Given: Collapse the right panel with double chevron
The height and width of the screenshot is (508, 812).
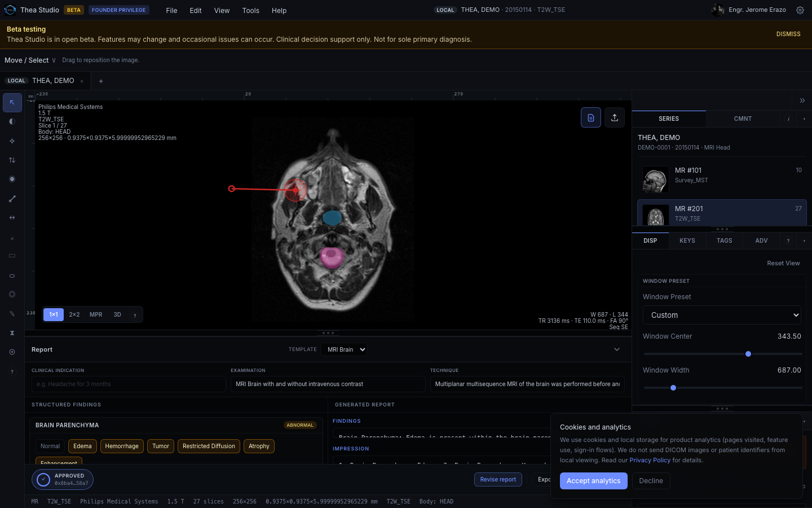Looking at the screenshot, I should [x=802, y=100].
